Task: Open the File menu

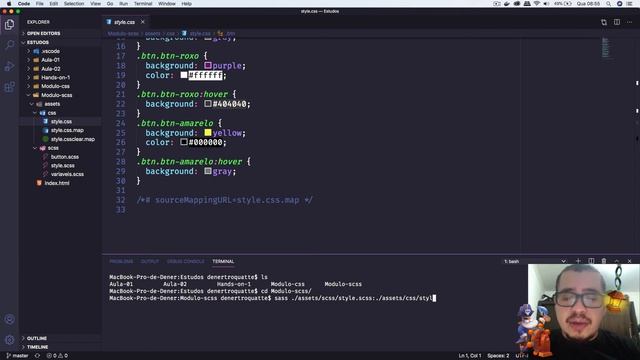Action: [40, 4]
